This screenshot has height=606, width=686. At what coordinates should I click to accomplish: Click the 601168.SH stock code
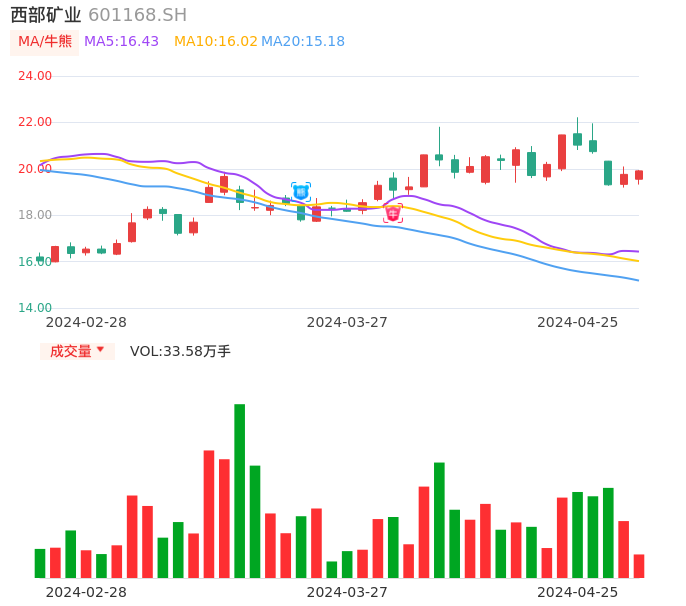[137, 15]
